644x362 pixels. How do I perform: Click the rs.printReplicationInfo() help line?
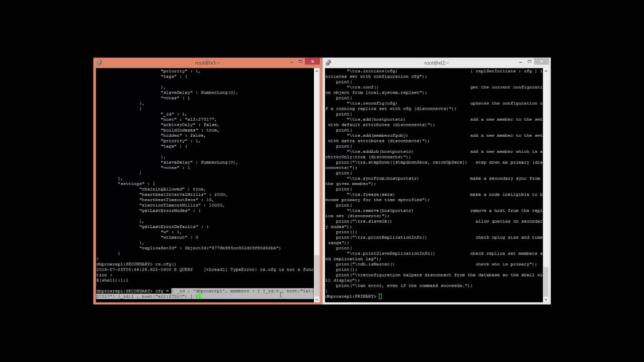[x=434, y=240]
